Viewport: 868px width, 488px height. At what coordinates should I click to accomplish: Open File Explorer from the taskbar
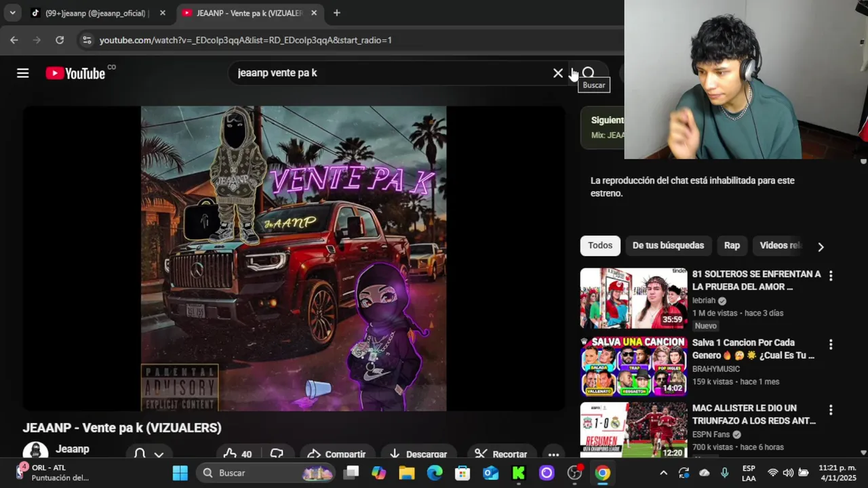tap(406, 473)
